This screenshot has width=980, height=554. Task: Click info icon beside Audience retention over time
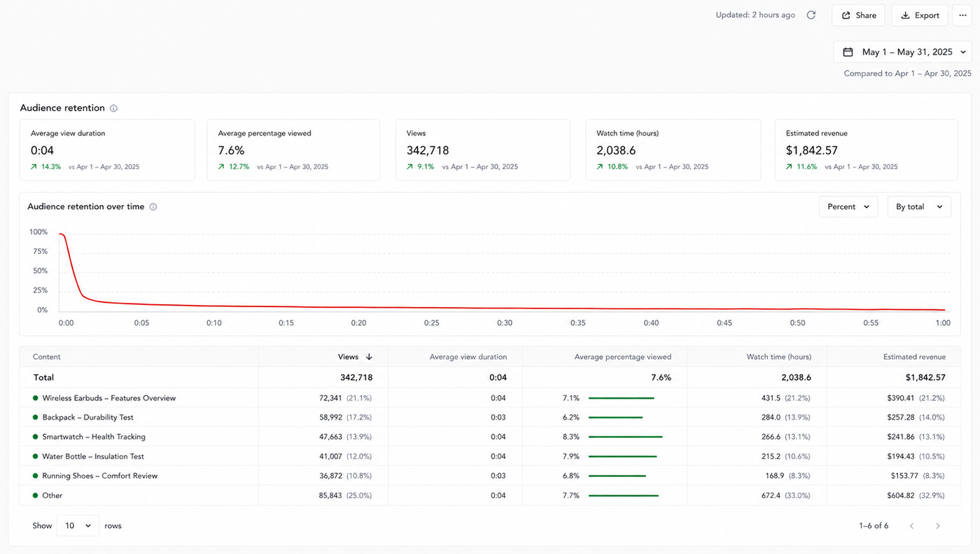coord(153,207)
